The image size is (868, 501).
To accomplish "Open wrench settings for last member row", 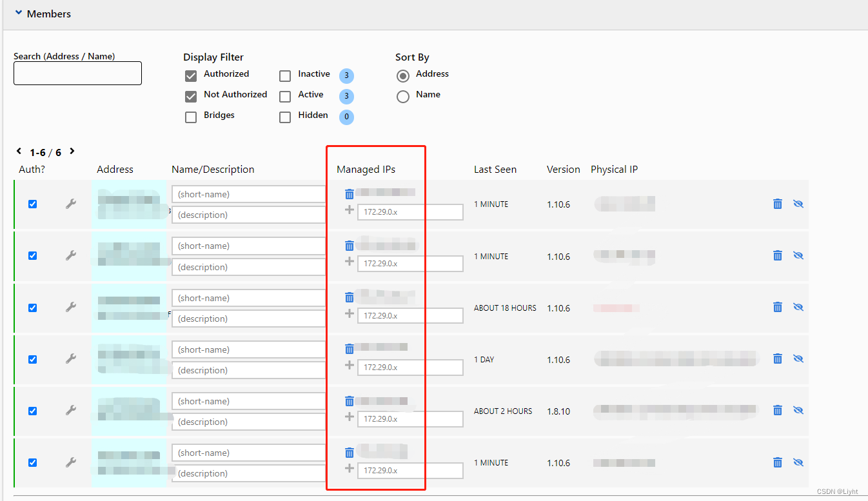I will pos(71,462).
